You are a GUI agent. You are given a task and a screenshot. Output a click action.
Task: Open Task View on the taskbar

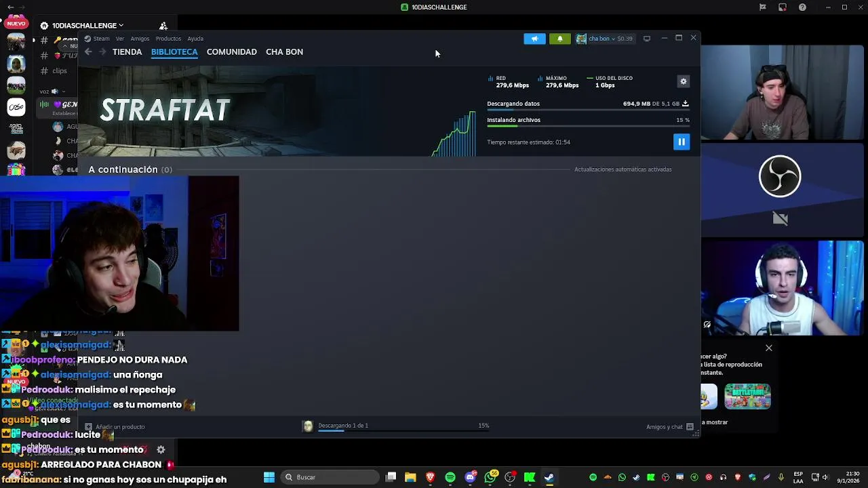391,477
